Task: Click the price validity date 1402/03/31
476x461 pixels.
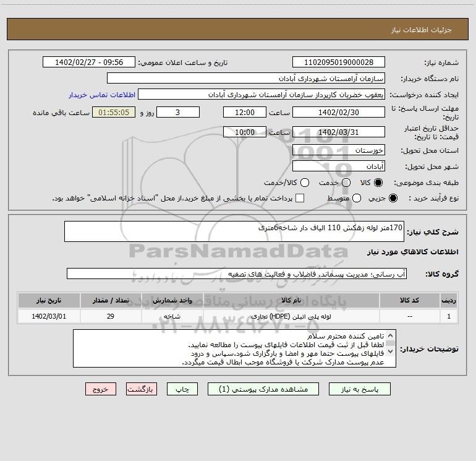Action: tap(339, 132)
